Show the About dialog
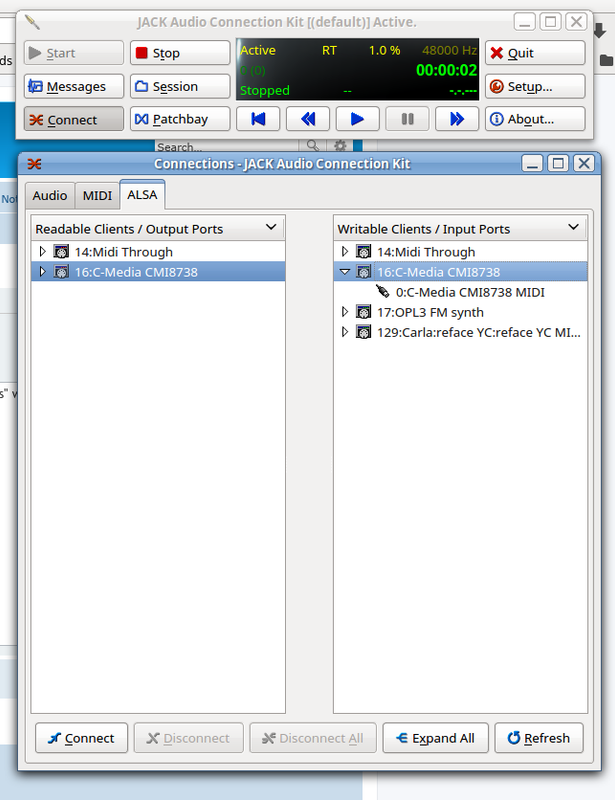Screen dimensions: 615x800 (534, 119)
